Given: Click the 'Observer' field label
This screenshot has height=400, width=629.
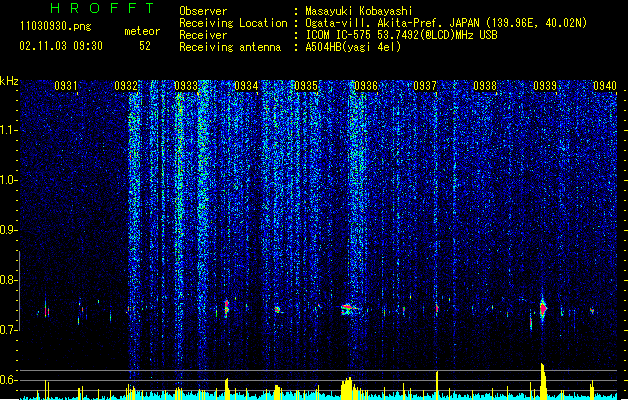Looking at the screenshot, I should (x=203, y=11).
